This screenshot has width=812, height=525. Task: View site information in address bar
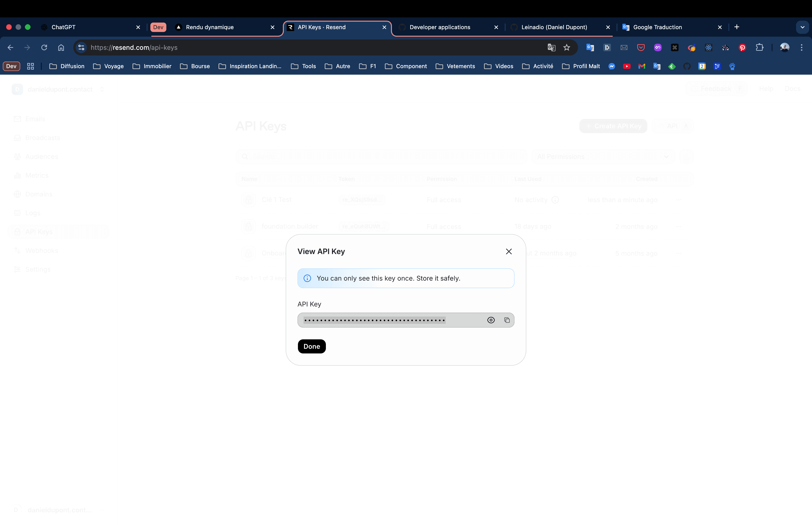(81, 48)
